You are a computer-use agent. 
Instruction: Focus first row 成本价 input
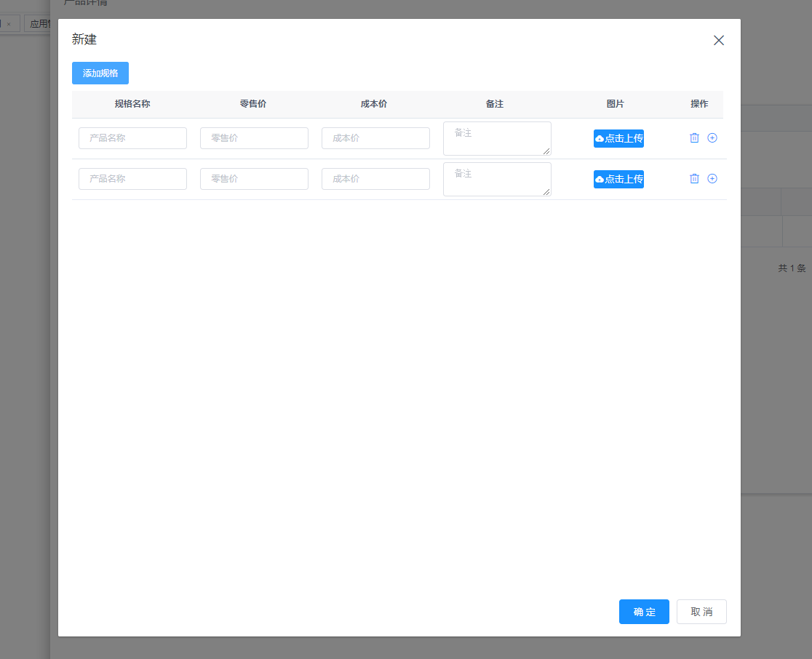tap(375, 138)
